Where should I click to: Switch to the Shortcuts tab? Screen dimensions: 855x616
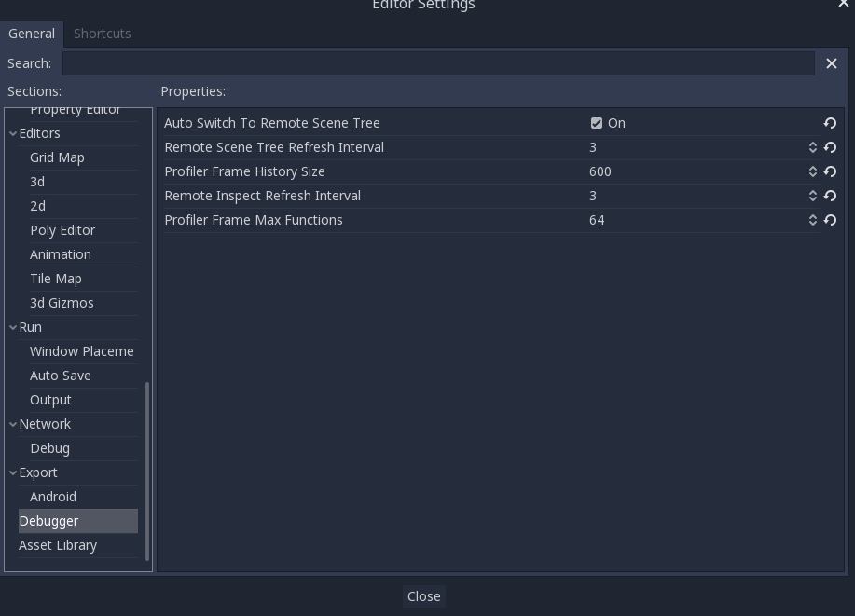click(102, 34)
